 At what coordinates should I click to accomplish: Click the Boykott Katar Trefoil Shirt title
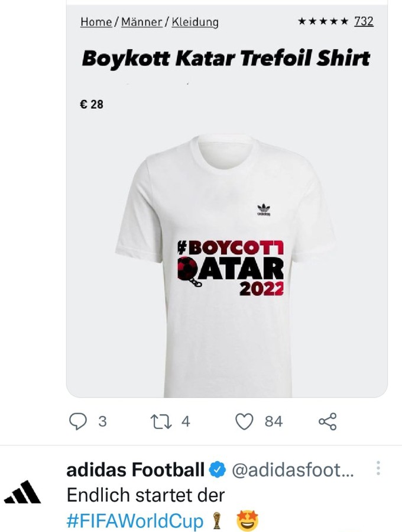pyautogui.click(x=226, y=58)
